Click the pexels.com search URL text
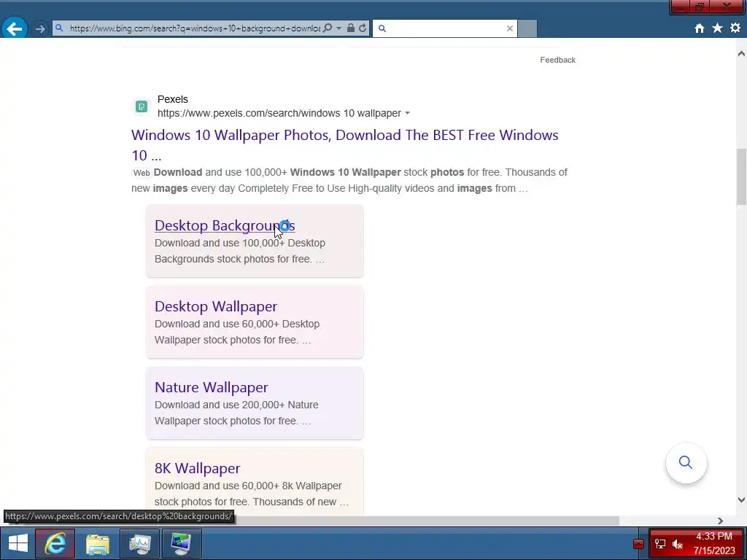747x560 pixels. pyautogui.click(x=279, y=113)
